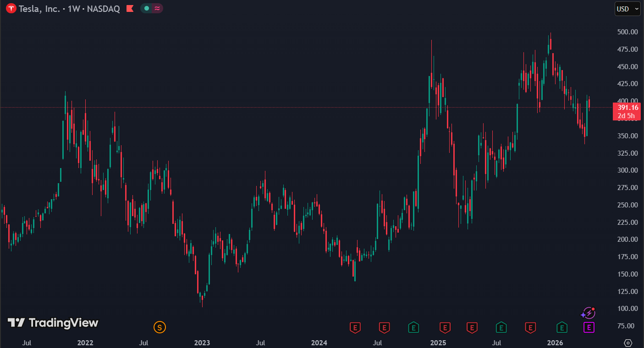Image resolution: width=644 pixels, height=348 pixels.
Task: Click the 325.00 price axis label
Action: [627, 153]
